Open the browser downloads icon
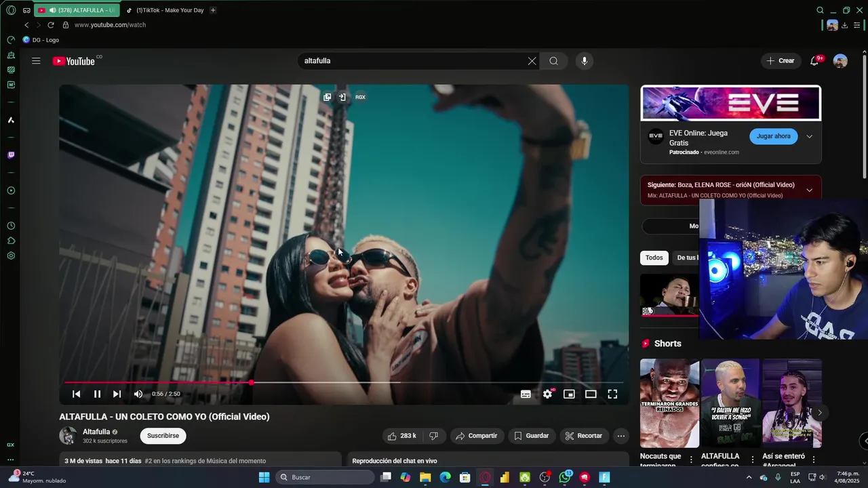 tap(845, 25)
